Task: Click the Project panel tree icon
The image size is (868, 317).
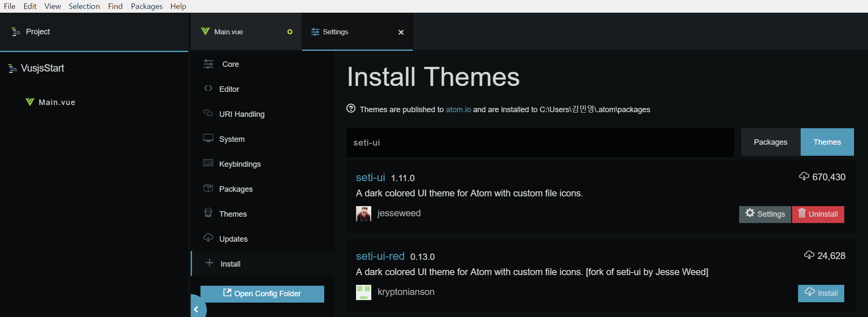Action: [16, 32]
